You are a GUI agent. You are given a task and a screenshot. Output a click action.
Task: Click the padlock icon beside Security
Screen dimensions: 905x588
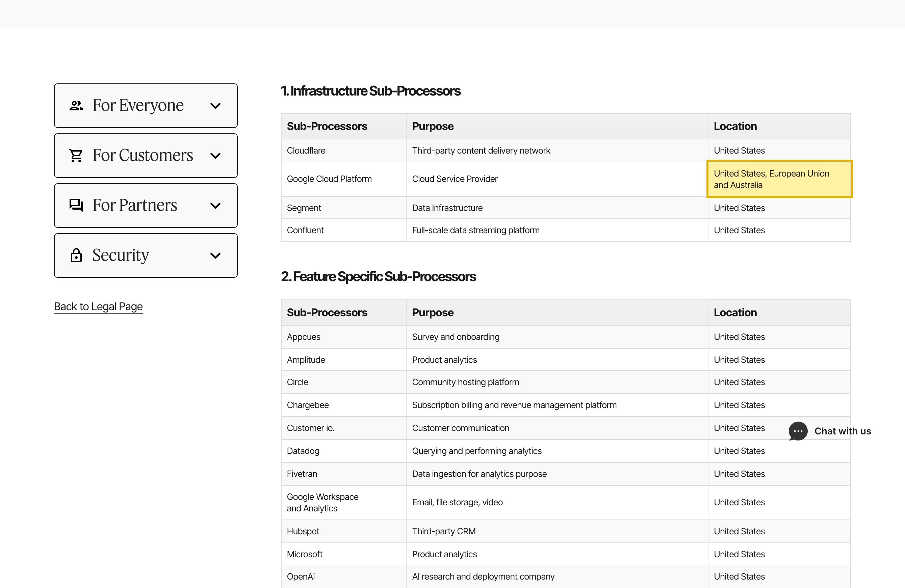click(76, 256)
